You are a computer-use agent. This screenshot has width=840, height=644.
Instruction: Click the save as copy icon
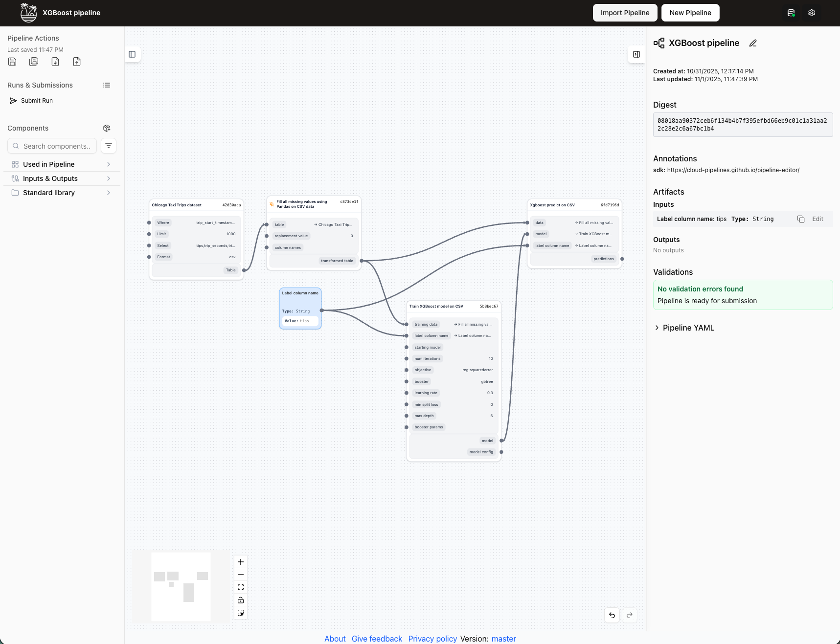click(x=34, y=62)
